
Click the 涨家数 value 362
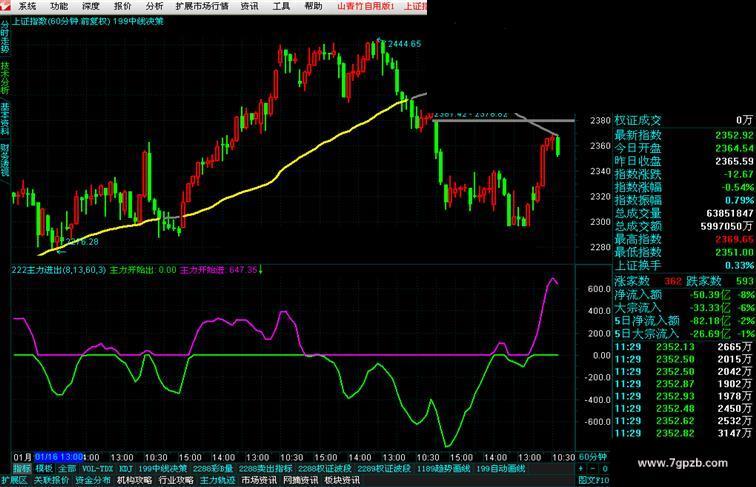pos(673,281)
